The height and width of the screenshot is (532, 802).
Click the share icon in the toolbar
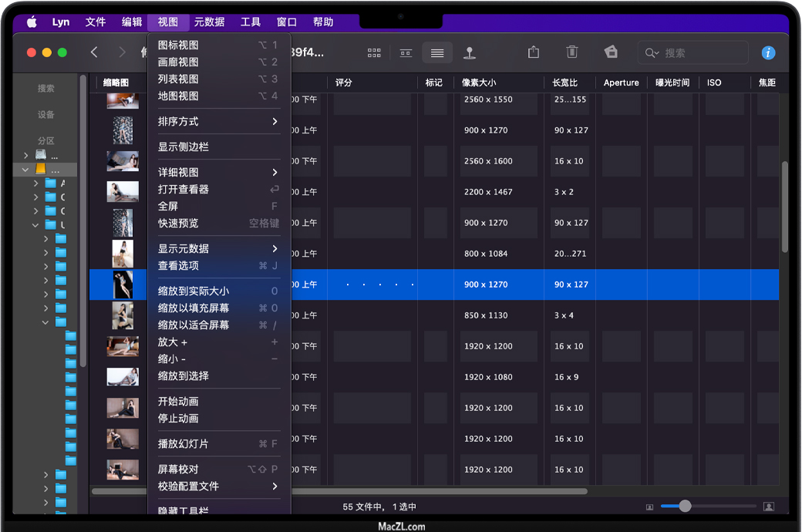pos(534,52)
